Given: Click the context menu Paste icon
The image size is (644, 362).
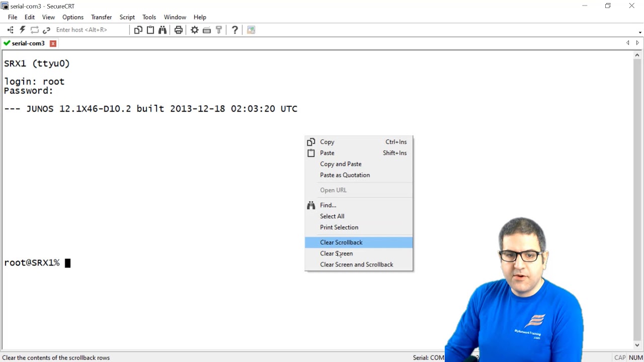Looking at the screenshot, I should click(311, 153).
